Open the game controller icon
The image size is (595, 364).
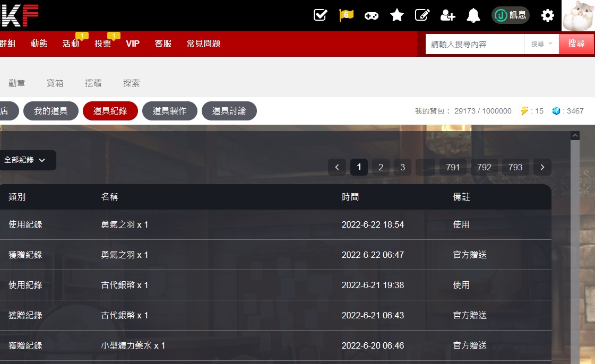371,15
